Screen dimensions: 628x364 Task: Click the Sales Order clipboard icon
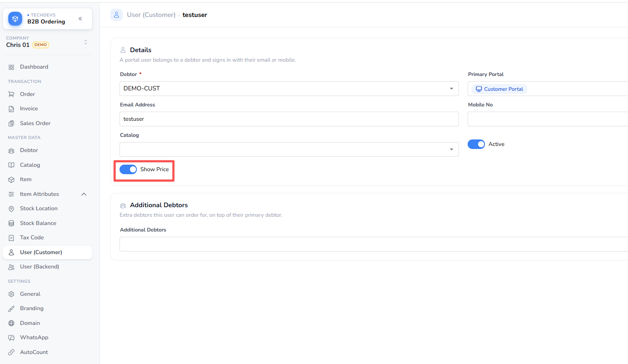[11, 123]
